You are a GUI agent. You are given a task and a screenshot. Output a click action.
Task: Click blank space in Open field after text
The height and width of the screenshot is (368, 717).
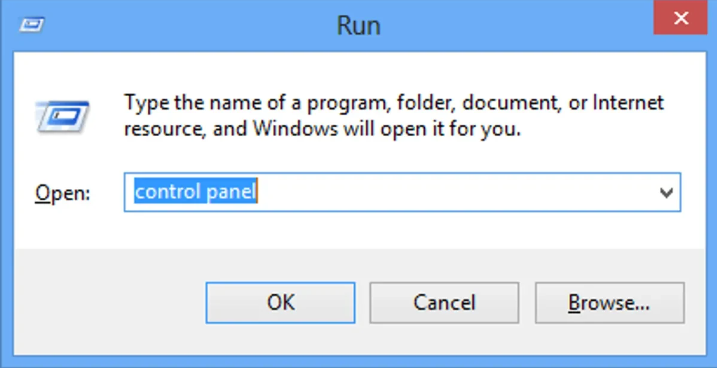point(453,192)
